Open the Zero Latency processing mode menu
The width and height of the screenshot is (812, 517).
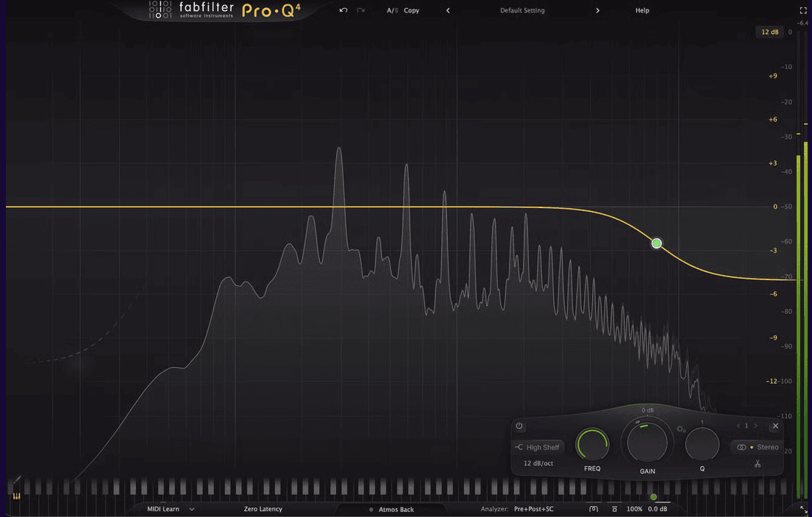click(263, 509)
